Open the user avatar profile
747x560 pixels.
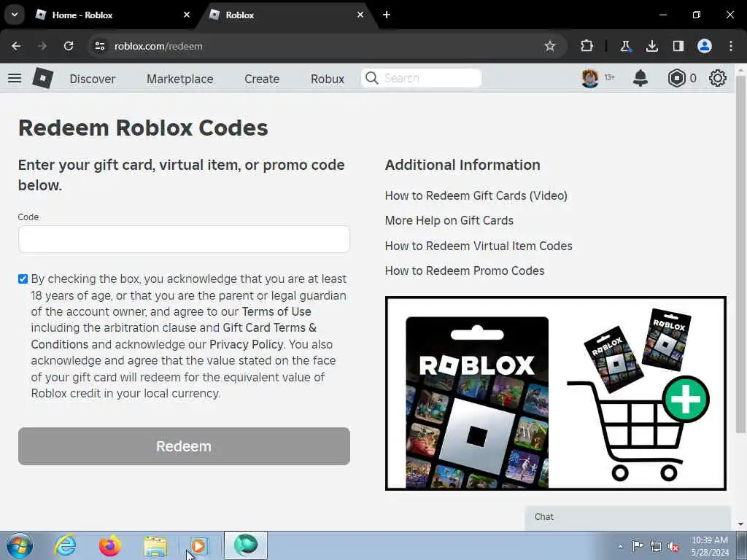point(589,78)
